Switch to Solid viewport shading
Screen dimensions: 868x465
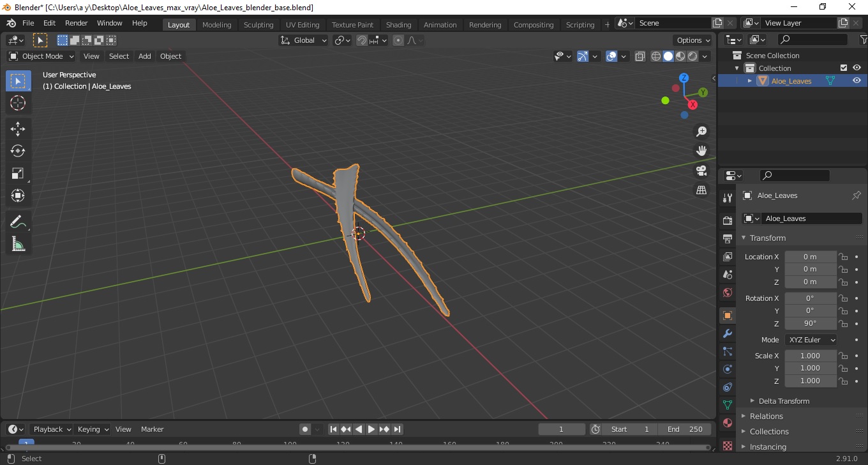668,56
